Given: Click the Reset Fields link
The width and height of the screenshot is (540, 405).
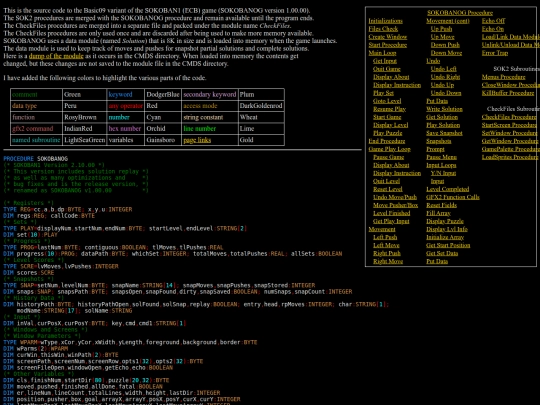Looking at the screenshot, I should 442,205.
